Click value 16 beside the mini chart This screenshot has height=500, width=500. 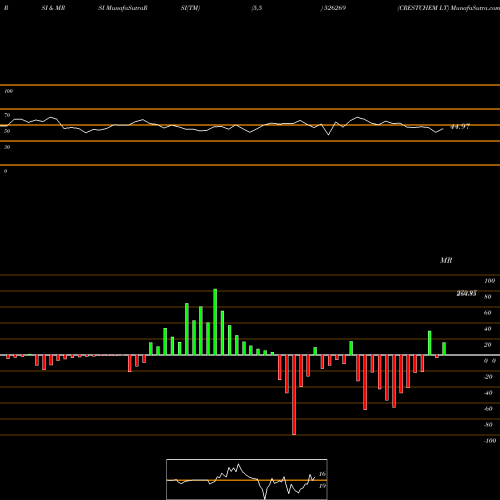322,474
